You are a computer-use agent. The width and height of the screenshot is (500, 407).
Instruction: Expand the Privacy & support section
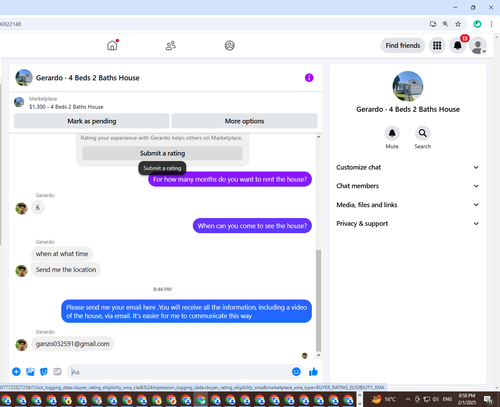(408, 223)
